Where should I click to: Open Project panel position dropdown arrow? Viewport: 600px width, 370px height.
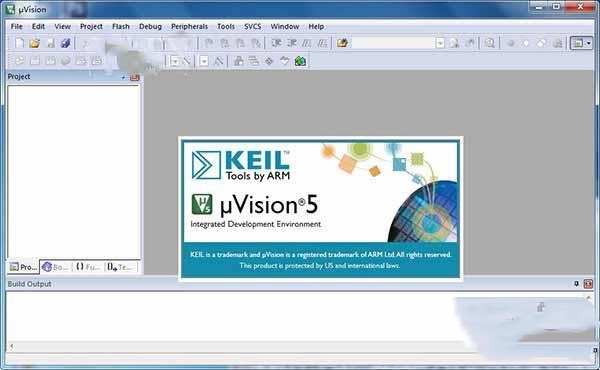point(123,77)
